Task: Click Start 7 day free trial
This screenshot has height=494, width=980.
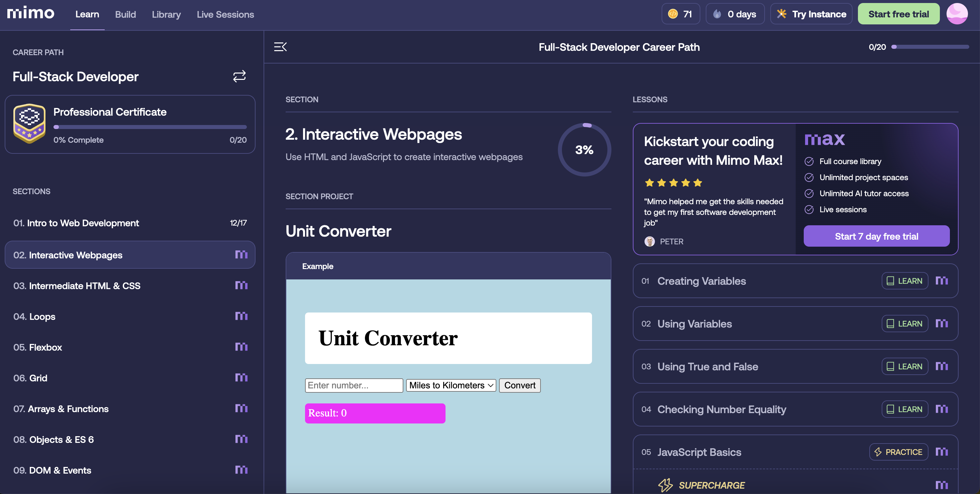Action: 877,236
